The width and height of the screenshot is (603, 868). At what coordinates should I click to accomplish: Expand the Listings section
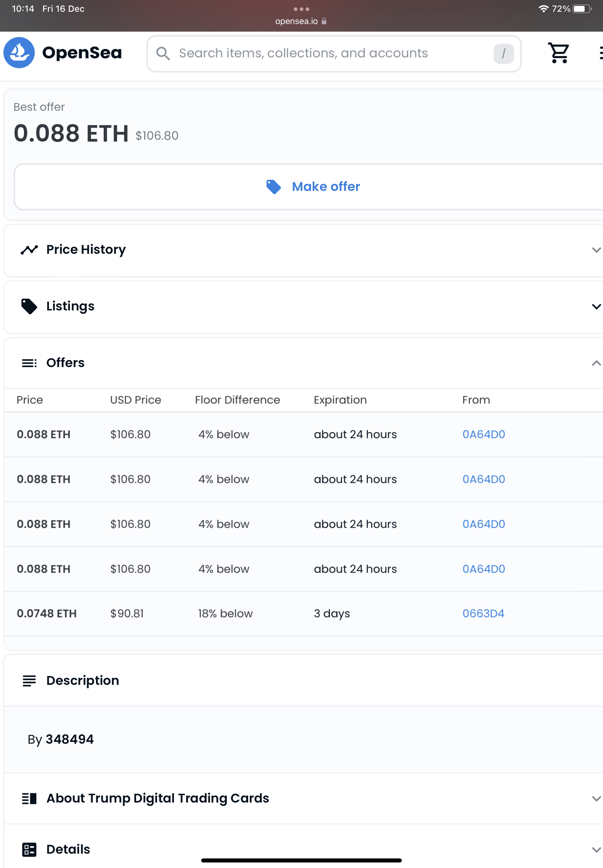[x=596, y=306]
